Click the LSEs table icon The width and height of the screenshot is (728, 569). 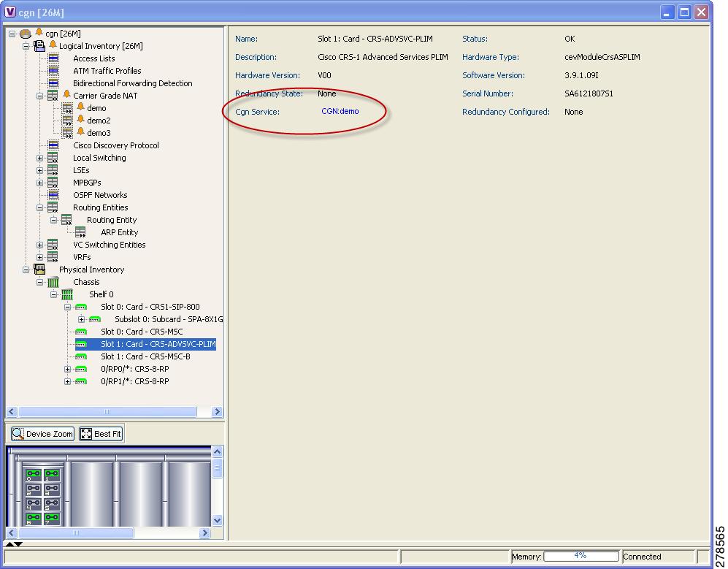click(53, 170)
